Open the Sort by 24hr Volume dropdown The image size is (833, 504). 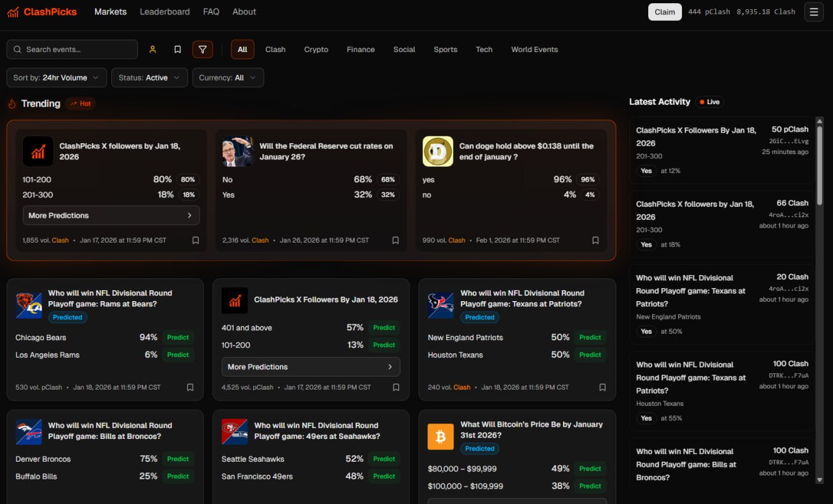tap(57, 77)
